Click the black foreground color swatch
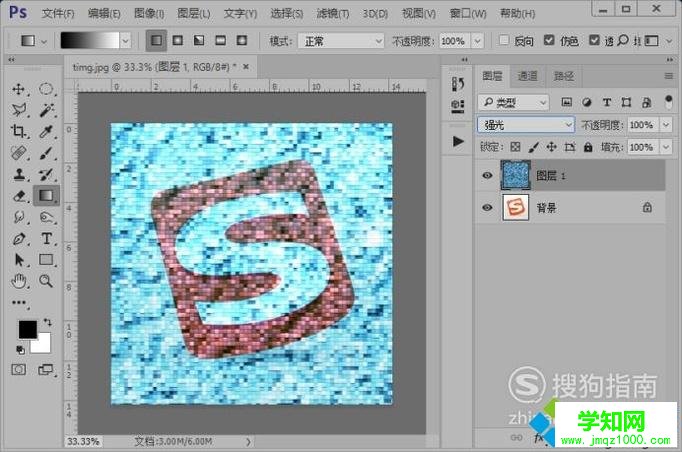The image size is (682, 452). click(x=27, y=329)
